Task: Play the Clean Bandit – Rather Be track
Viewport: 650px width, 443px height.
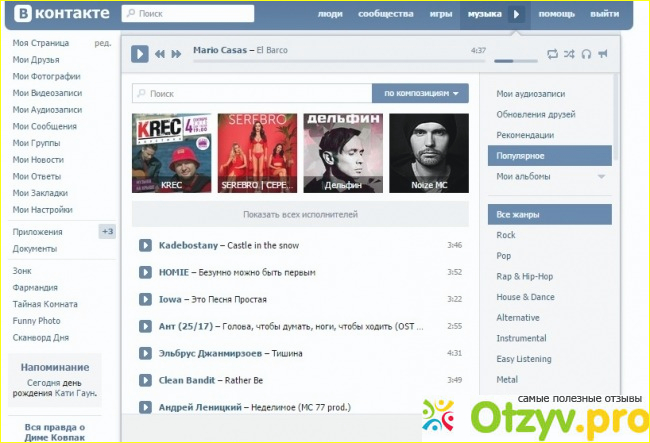Action: (x=145, y=380)
